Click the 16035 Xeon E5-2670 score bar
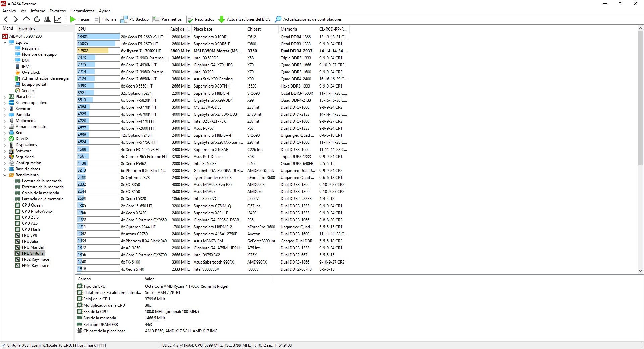Screen dimensions: 644x349 pyautogui.click(x=98, y=44)
